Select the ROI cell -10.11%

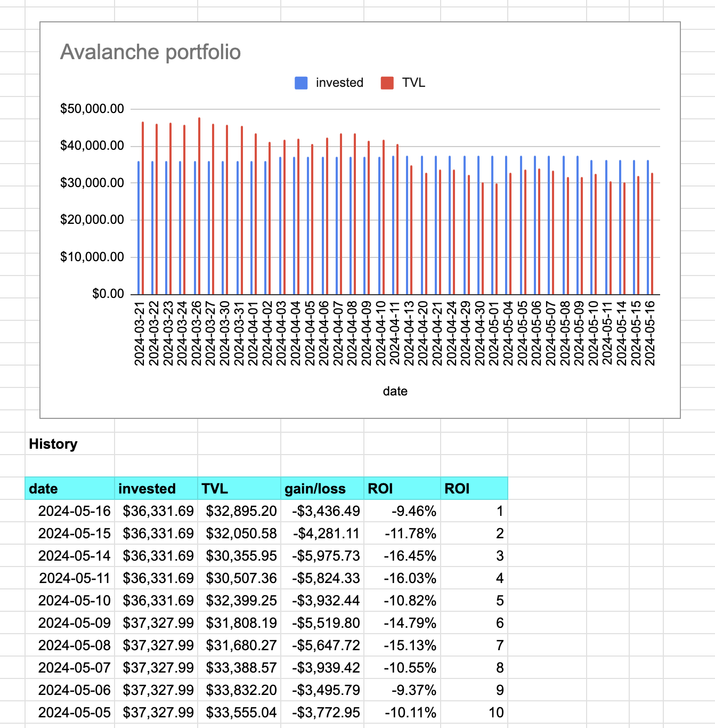pos(402,713)
